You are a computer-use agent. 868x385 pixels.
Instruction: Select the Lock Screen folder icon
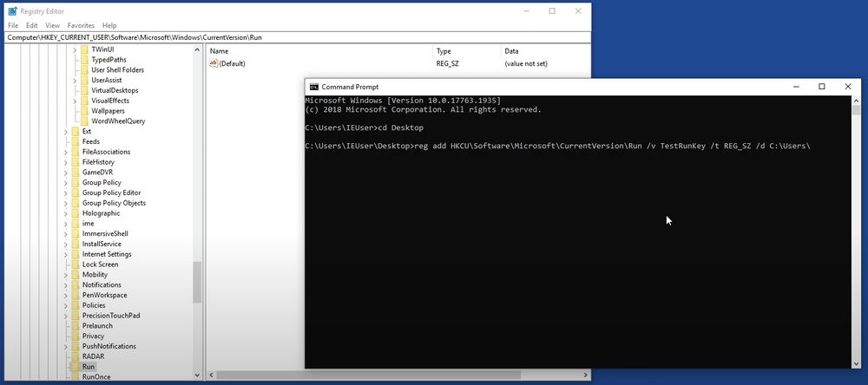[x=76, y=264]
